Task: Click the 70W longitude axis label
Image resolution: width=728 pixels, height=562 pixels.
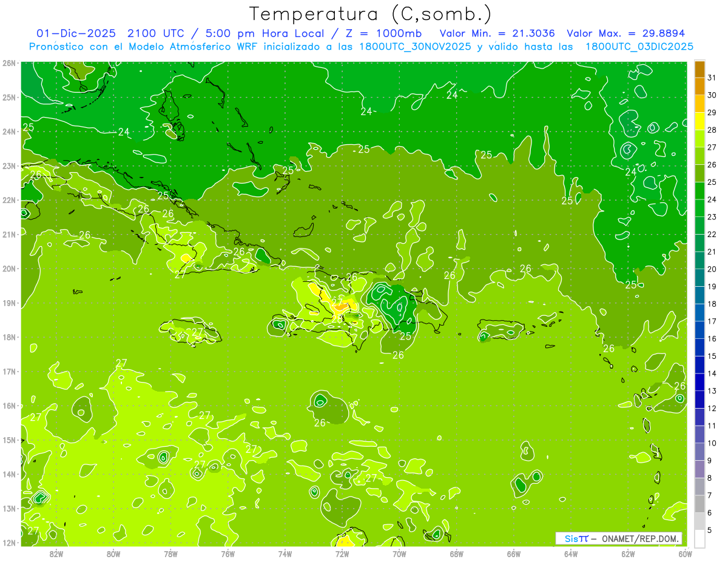Action: coord(399,553)
